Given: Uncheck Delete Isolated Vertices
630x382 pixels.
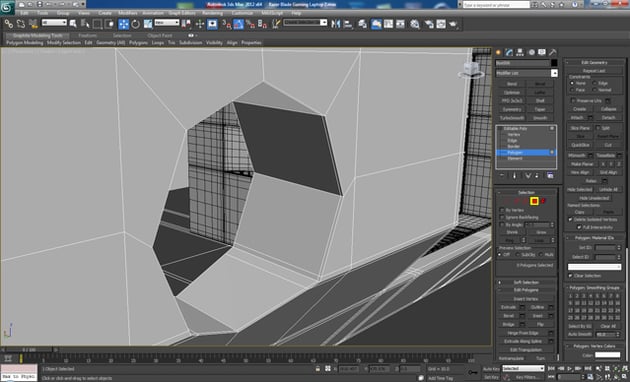Looking at the screenshot, I should 570,220.
